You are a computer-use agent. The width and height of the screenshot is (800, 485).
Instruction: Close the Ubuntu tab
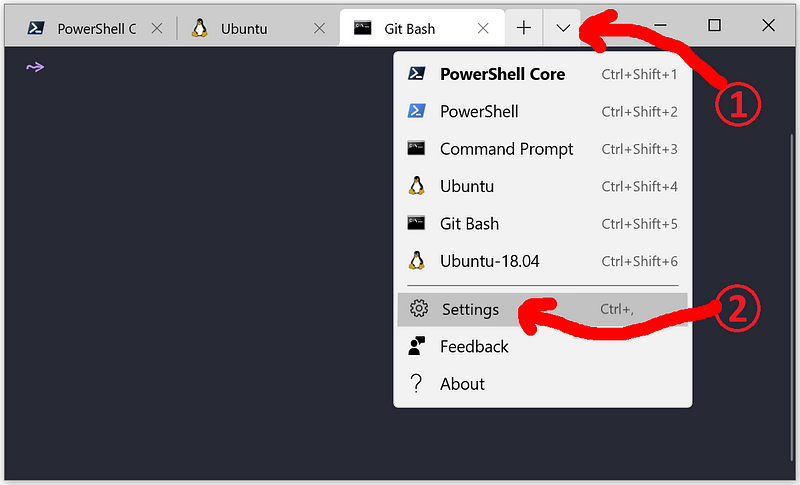coord(319,29)
